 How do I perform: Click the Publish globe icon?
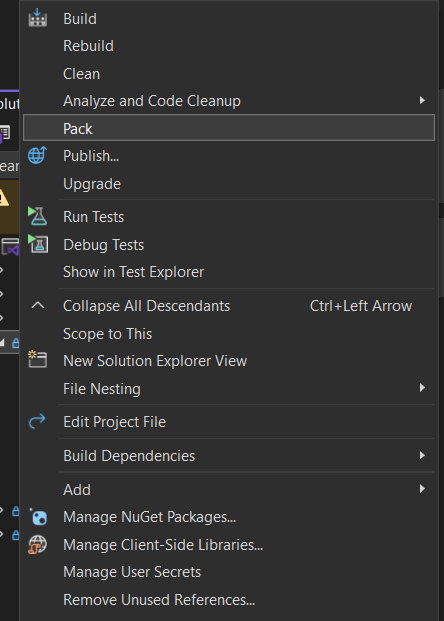[38, 155]
